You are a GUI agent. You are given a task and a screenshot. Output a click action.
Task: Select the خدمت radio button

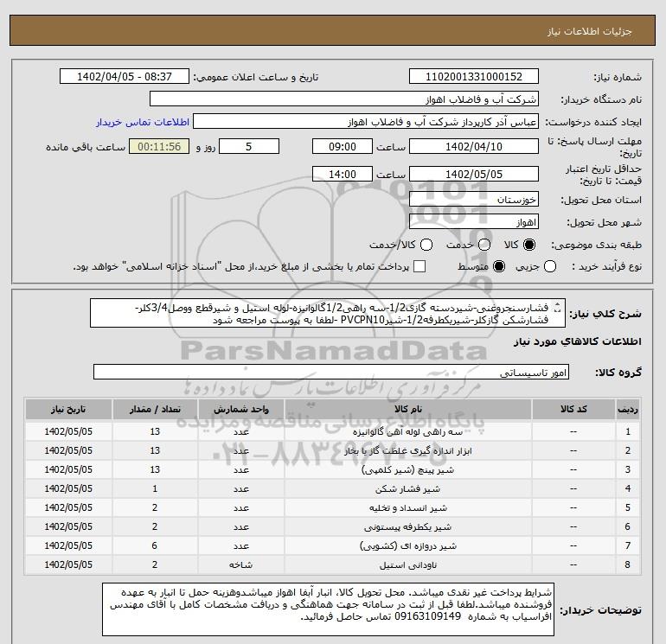484,245
